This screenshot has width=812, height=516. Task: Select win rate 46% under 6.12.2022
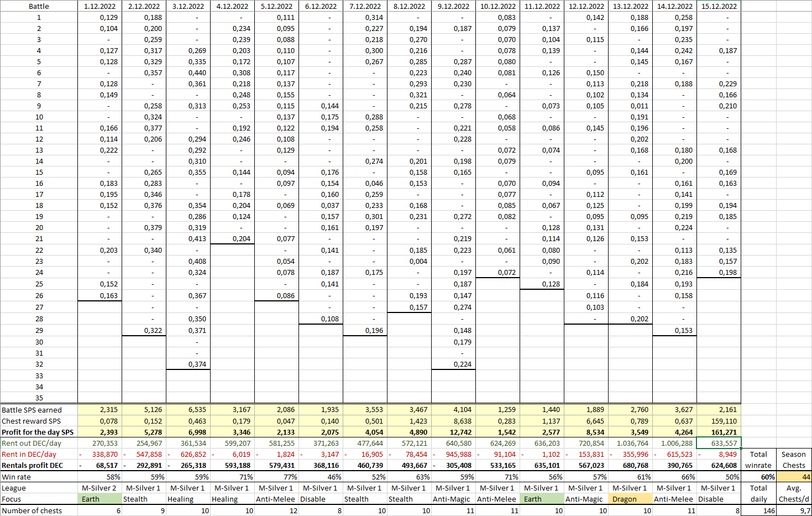[x=321, y=477]
